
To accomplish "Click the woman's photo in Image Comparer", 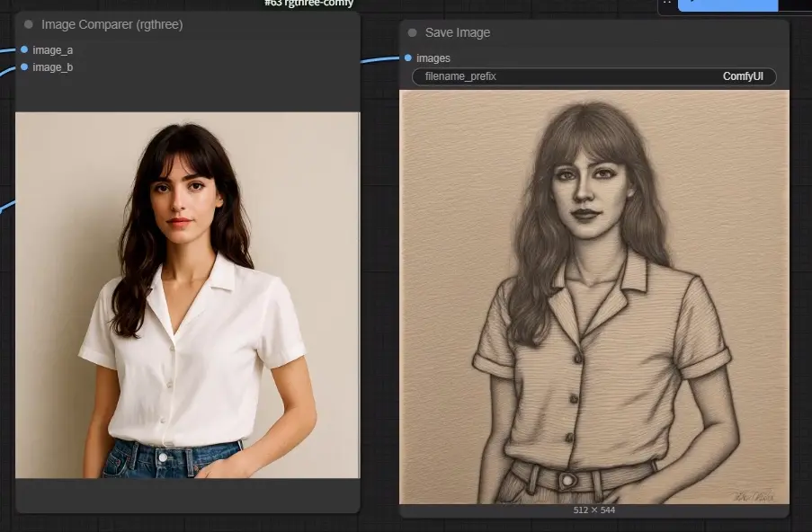I will click(187, 295).
